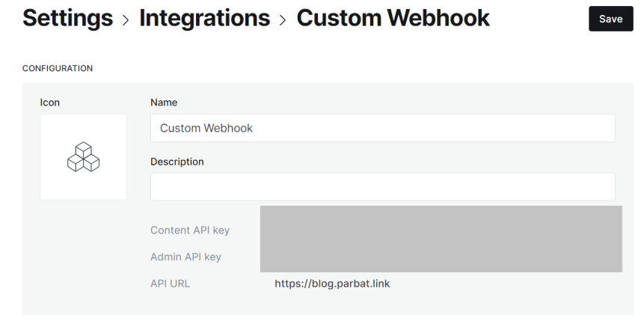This screenshot has width=644, height=330.
Task: Focus the Name field containing Custom Webhook
Action: [382, 128]
